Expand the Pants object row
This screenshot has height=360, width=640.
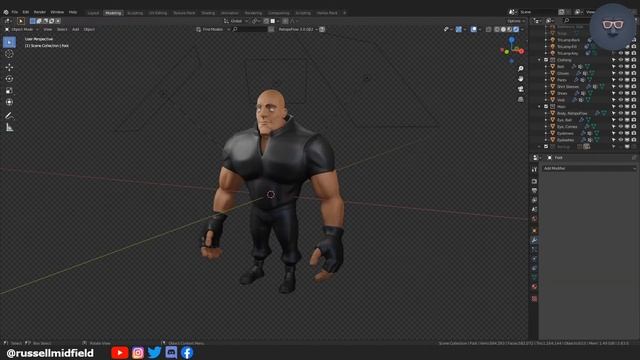click(x=546, y=80)
